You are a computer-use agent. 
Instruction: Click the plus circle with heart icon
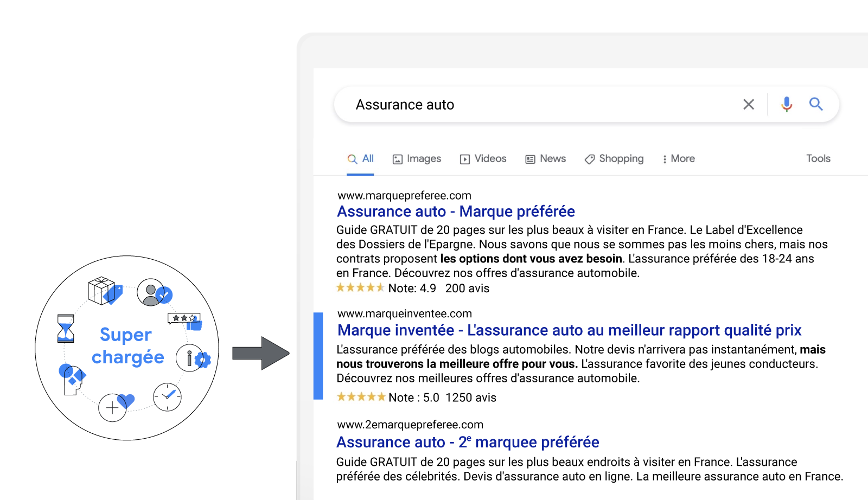point(116,407)
